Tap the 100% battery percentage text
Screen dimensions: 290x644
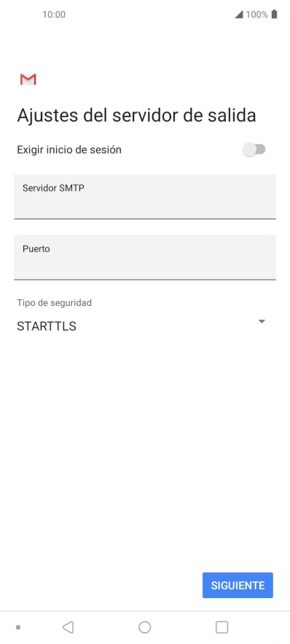point(256,15)
